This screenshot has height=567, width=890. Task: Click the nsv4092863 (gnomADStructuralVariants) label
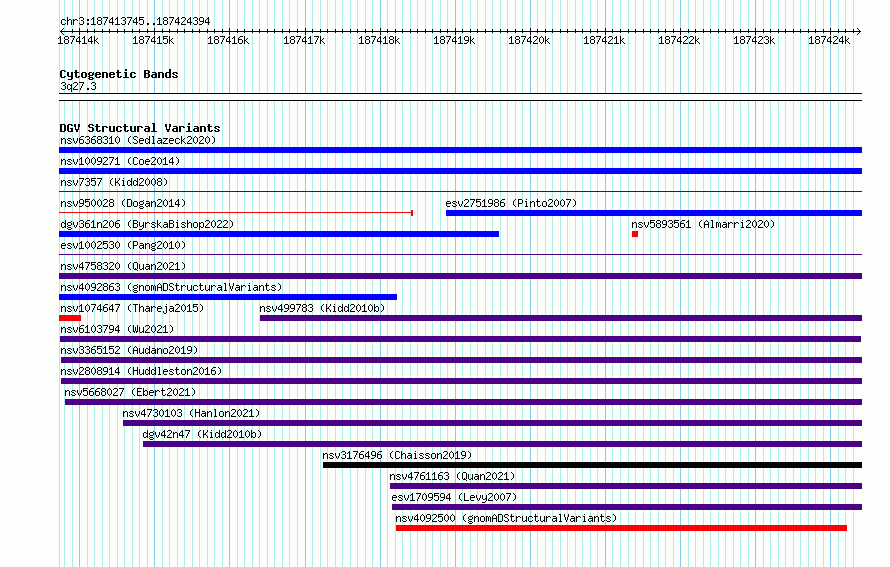[x=171, y=287]
